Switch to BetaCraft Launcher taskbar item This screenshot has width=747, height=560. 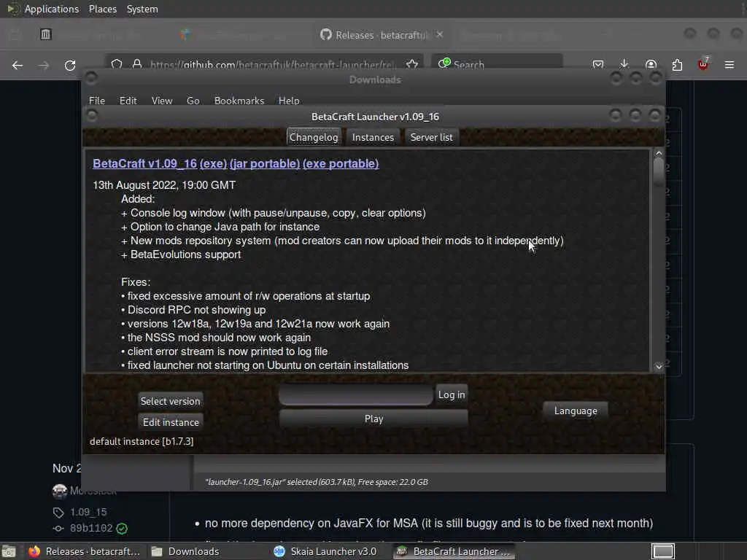coord(454,551)
